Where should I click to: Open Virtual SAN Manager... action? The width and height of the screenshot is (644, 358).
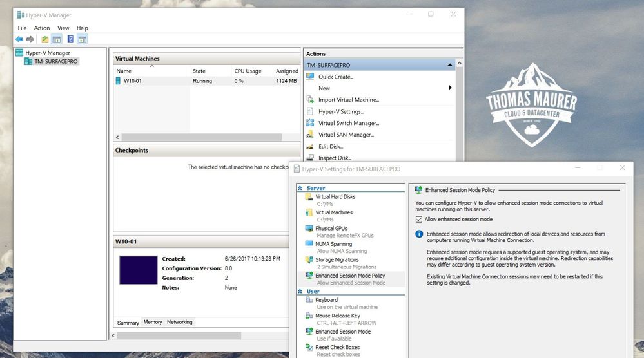346,135
